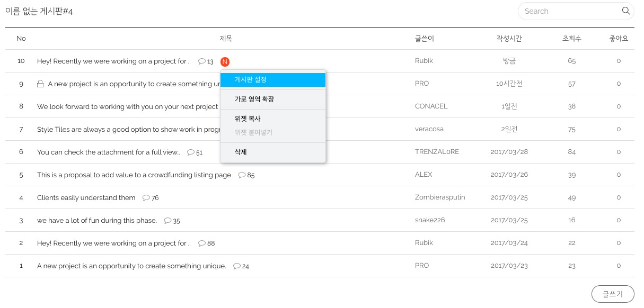Click the 1일전 timestamp

click(509, 106)
